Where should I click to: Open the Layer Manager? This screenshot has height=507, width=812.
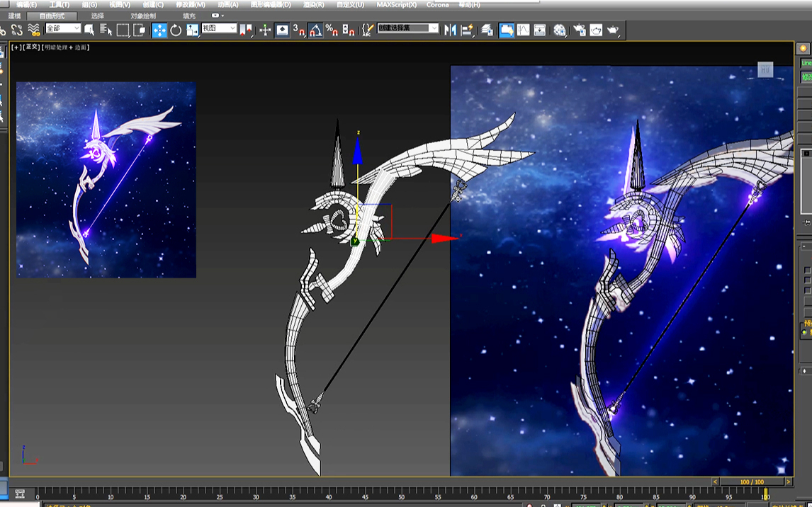click(x=487, y=30)
